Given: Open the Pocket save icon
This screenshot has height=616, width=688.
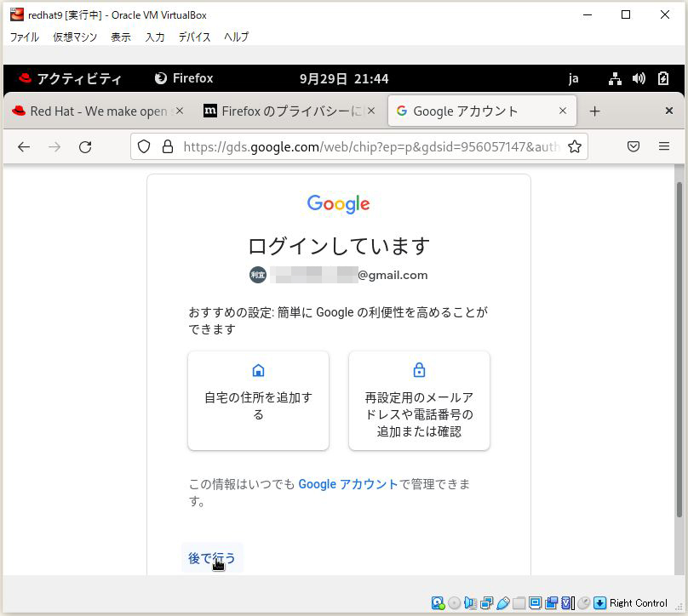Looking at the screenshot, I should click(634, 146).
